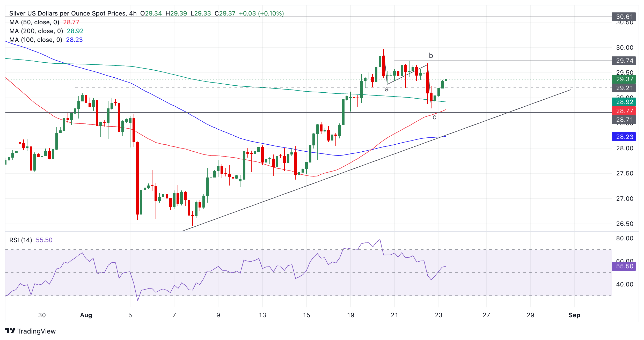This screenshot has height=340, width=644.
Task: Click the wave label 'b' annotation
Action: pyautogui.click(x=431, y=56)
